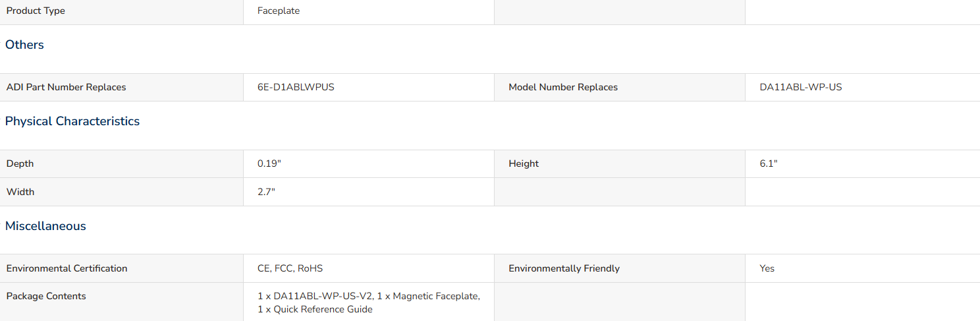Click the Height label cell
This screenshot has height=321, width=980.
(x=620, y=163)
